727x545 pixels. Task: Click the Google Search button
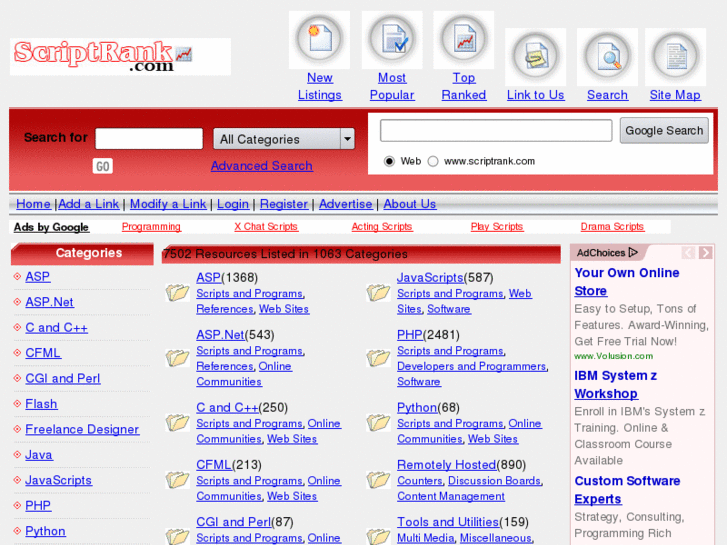click(x=664, y=130)
